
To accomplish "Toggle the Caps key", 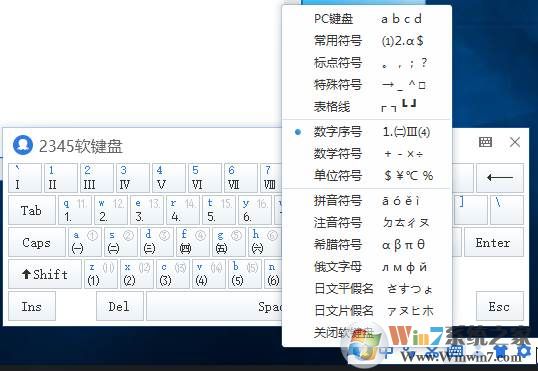I will tap(37, 242).
